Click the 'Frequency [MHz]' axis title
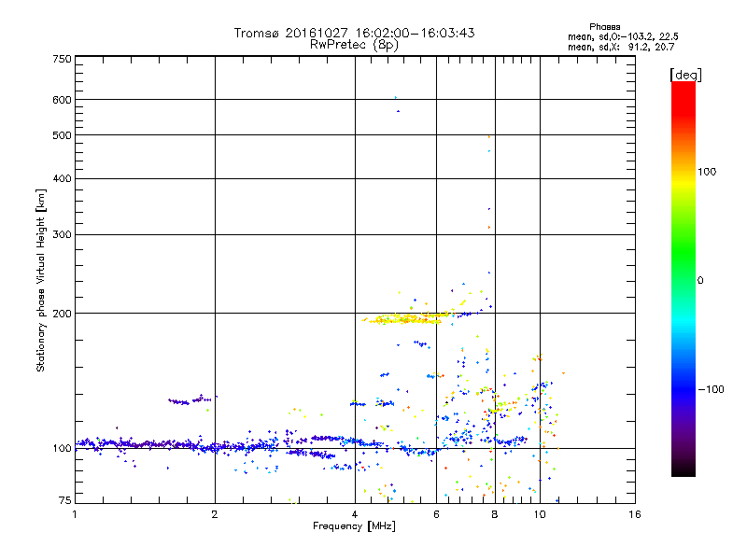Image resolution: width=747 pixels, height=560 pixels. [354, 526]
